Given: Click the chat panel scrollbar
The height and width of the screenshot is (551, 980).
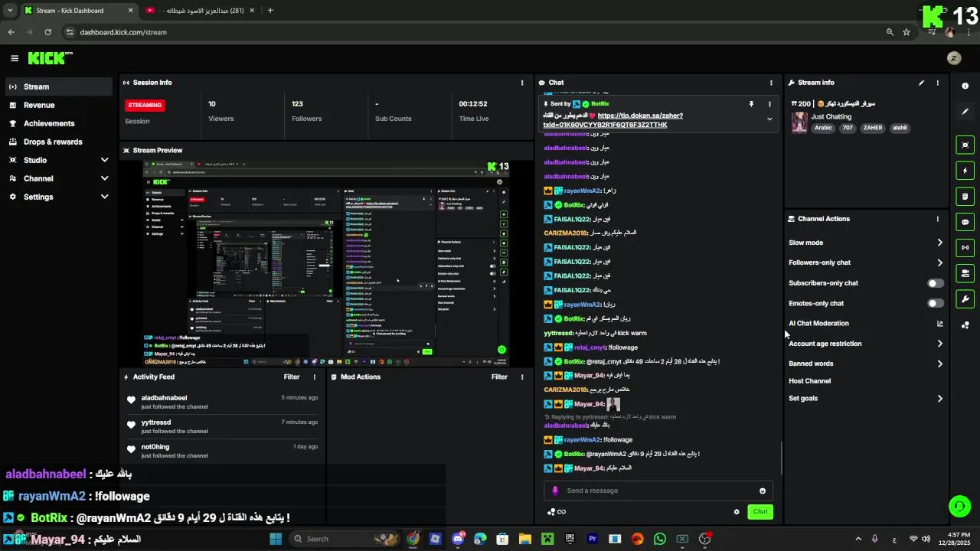Looking at the screenshot, I should pyautogui.click(x=781, y=458).
